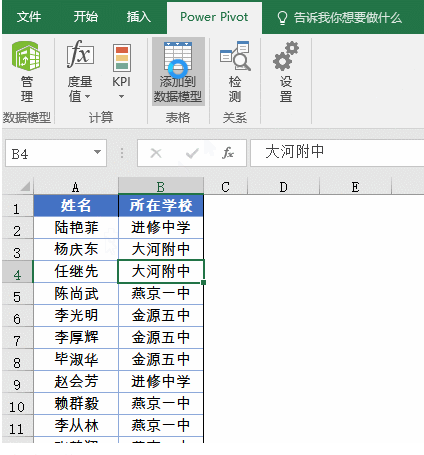
Task: Open the 度量值 measures fx icon
Action: point(80,53)
